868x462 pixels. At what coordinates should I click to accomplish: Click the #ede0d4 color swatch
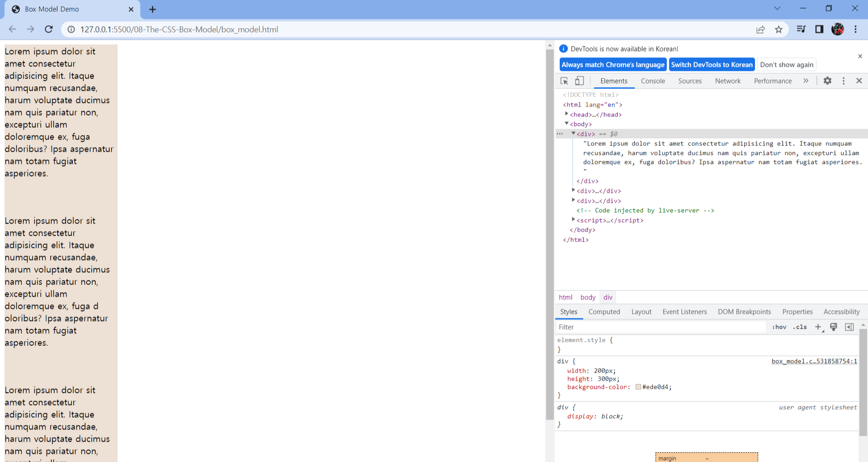[638, 387]
